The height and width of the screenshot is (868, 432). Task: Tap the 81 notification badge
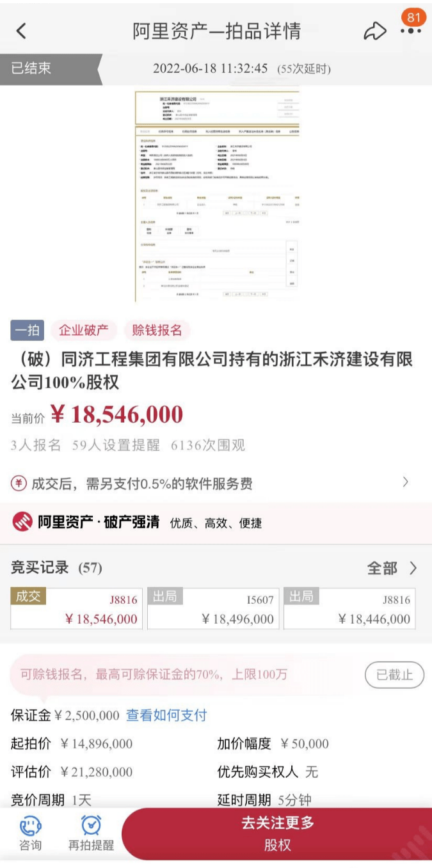(x=413, y=17)
